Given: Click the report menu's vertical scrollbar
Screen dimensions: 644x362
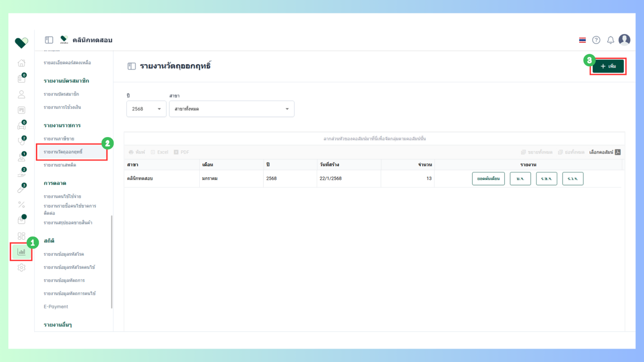Looking at the screenshot, I should pyautogui.click(x=112, y=262).
